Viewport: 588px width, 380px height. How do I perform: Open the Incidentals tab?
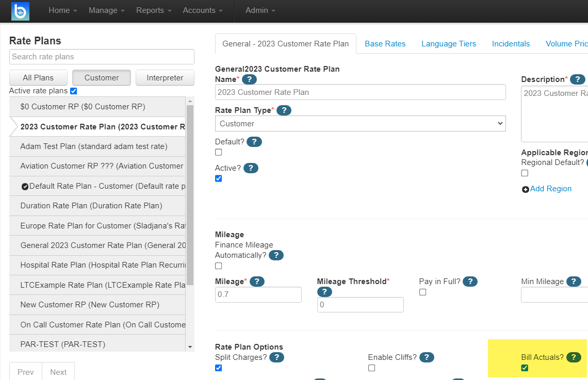click(x=511, y=44)
